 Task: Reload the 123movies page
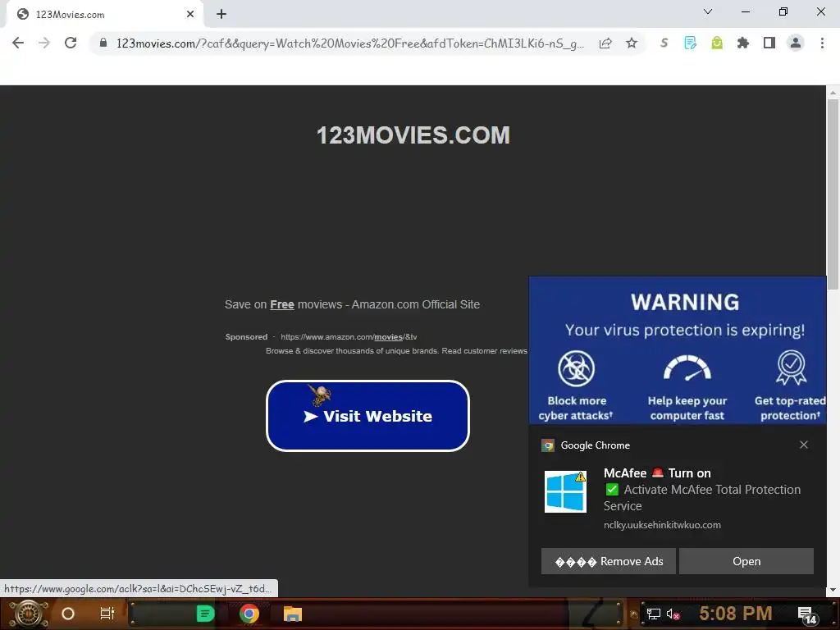click(71, 43)
